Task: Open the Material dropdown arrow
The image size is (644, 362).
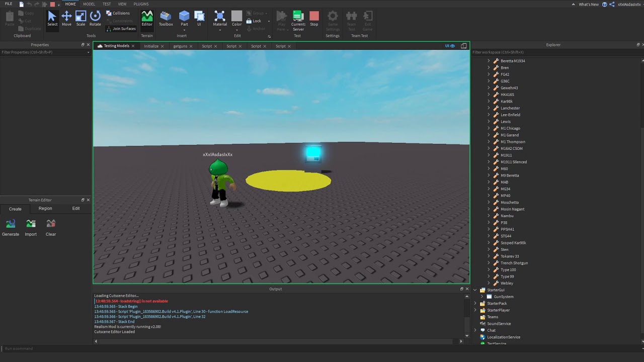Action: pos(220,30)
